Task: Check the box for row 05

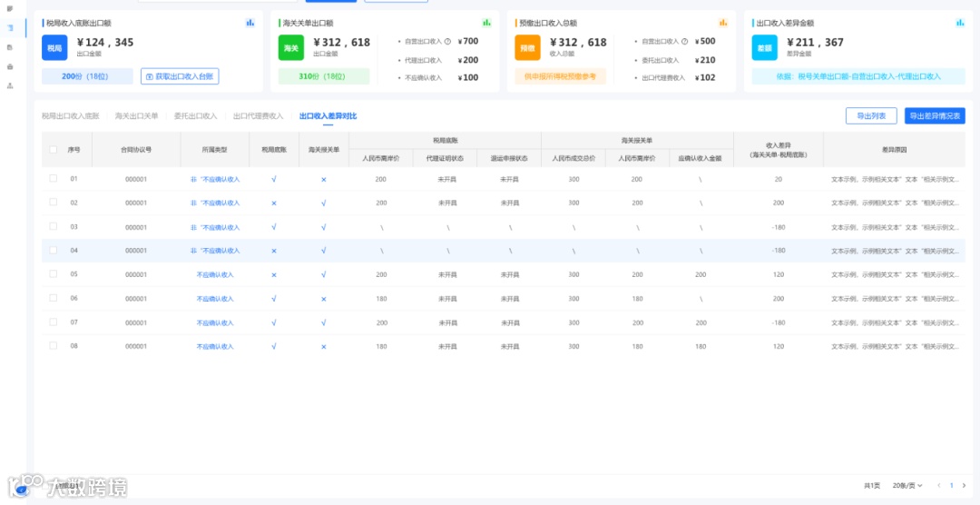Action: pos(54,273)
